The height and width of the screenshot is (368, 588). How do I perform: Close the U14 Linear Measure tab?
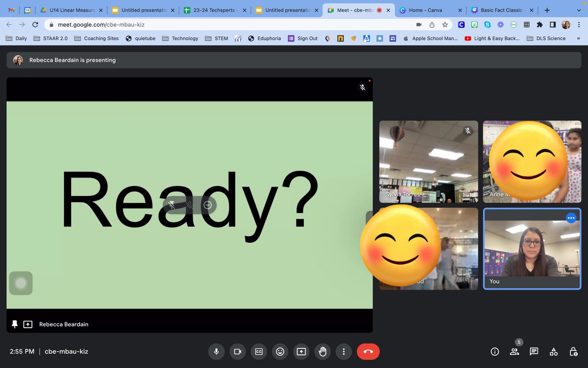click(101, 10)
